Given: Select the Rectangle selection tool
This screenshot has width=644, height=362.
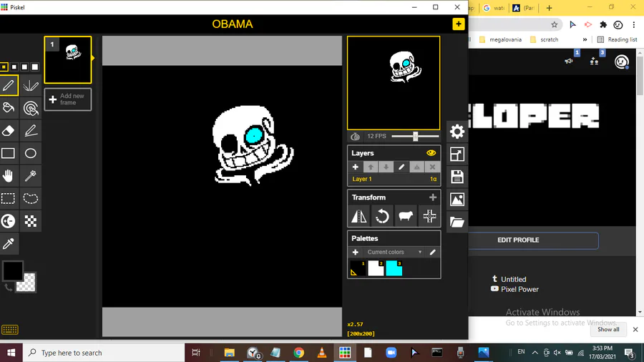Looking at the screenshot, I should click(8, 198).
